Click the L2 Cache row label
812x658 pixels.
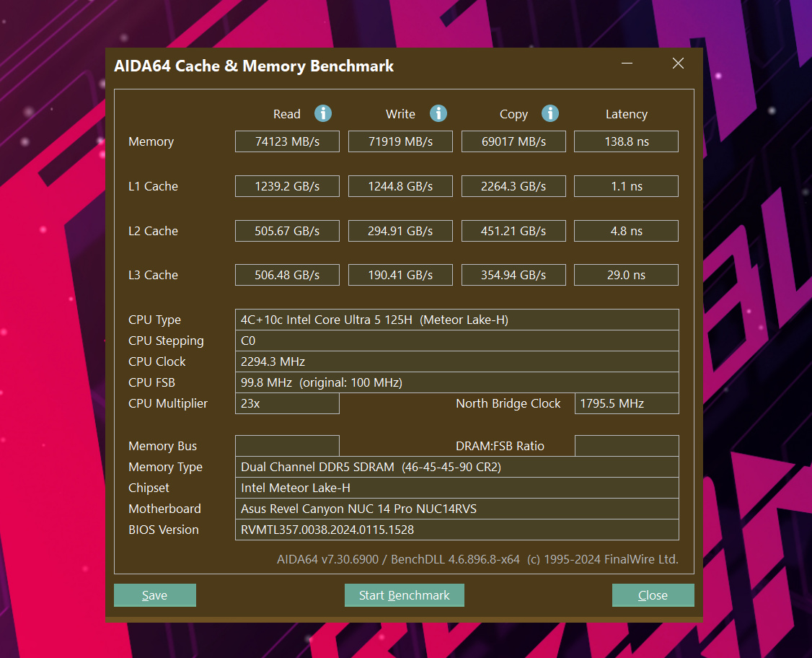[x=154, y=231]
